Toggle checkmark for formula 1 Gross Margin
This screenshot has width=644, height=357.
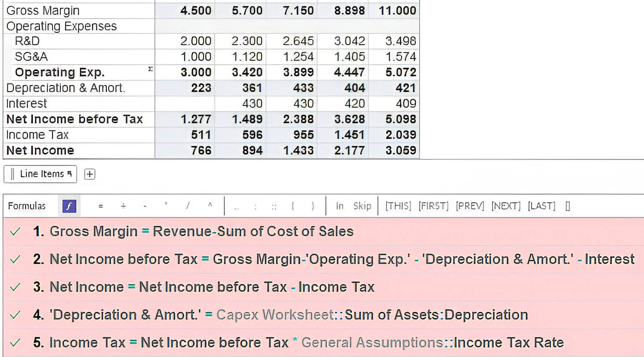coord(15,231)
